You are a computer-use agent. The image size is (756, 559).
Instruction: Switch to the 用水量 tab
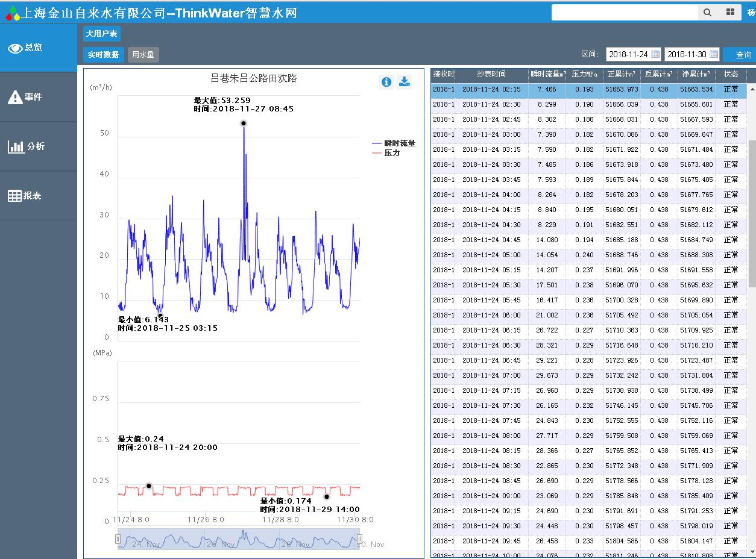pyautogui.click(x=143, y=55)
